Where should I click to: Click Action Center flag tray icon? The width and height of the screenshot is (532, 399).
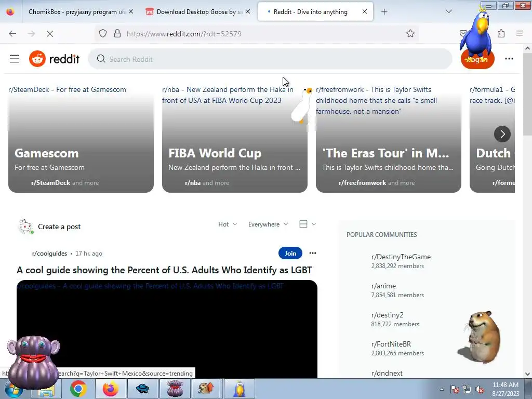click(454, 390)
